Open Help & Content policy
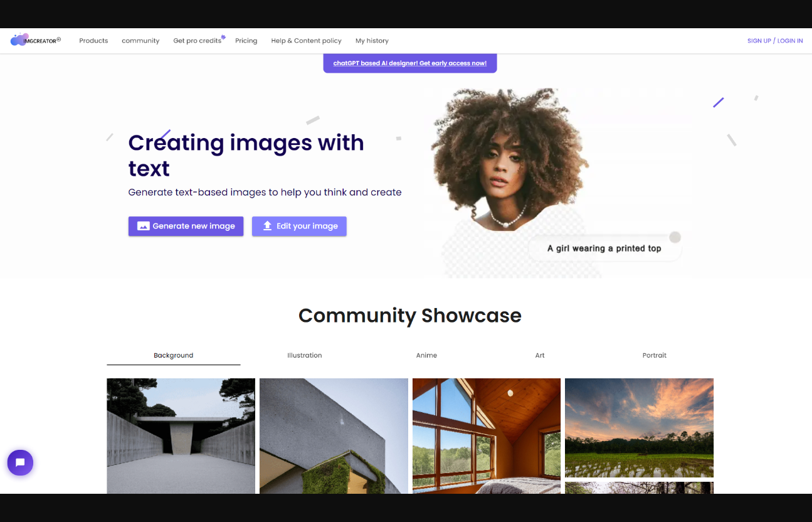The height and width of the screenshot is (522, 812). click(x=306, y=41)
